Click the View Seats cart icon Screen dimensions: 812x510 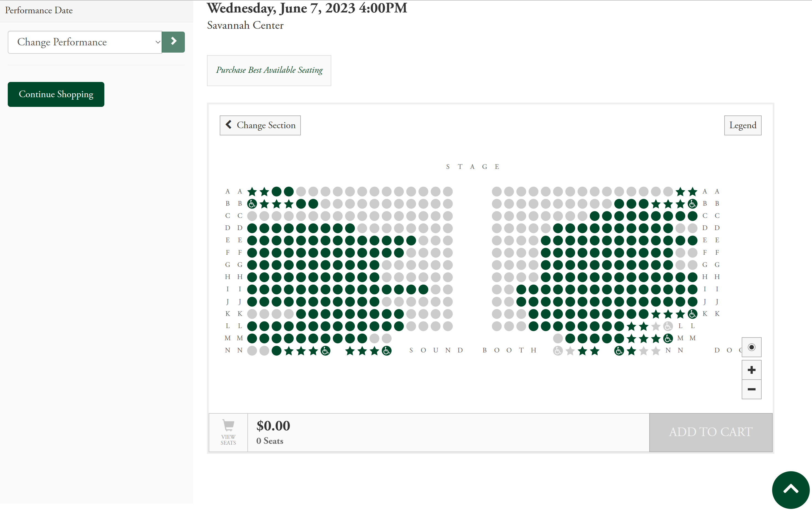228,432
